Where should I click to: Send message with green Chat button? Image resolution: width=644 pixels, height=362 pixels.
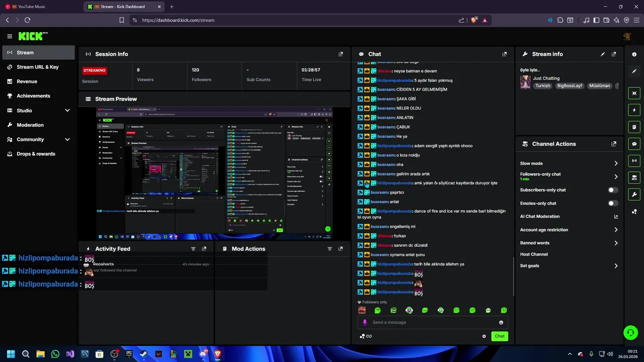(500, 336)
